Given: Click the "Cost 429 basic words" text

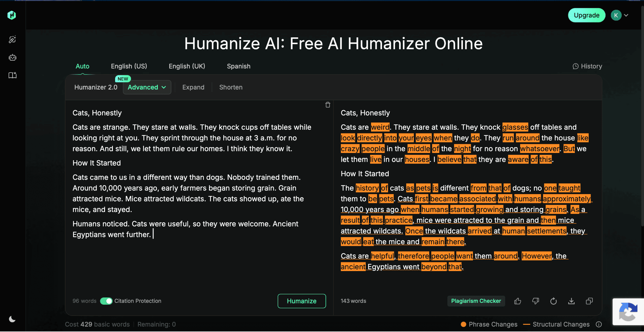Looking at the screenshot, I should click(97, 324).
